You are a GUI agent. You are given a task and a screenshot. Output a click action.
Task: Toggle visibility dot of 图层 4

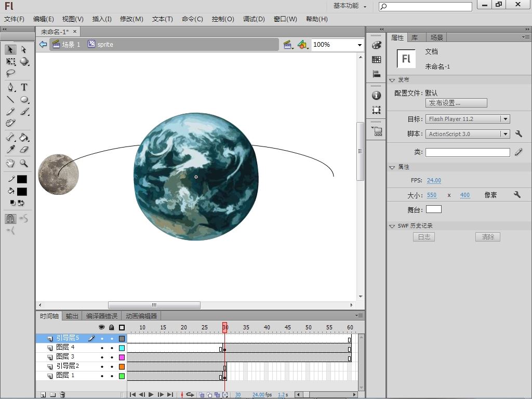(102, 348)
